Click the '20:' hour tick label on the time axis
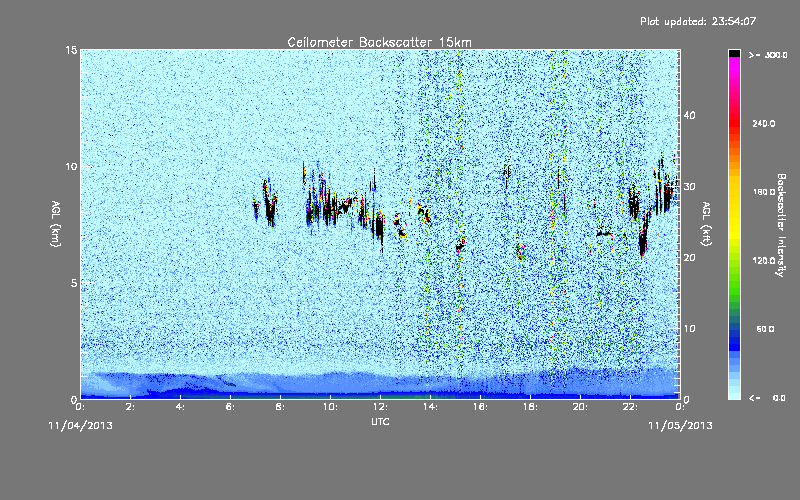The height and width of the screenshot is (500, 800). coord(580,407)
